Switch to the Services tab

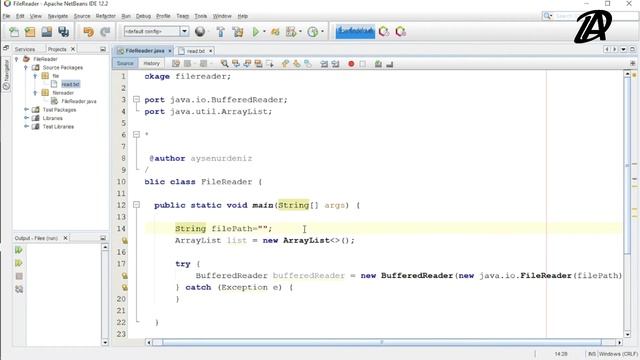point(25,49)
